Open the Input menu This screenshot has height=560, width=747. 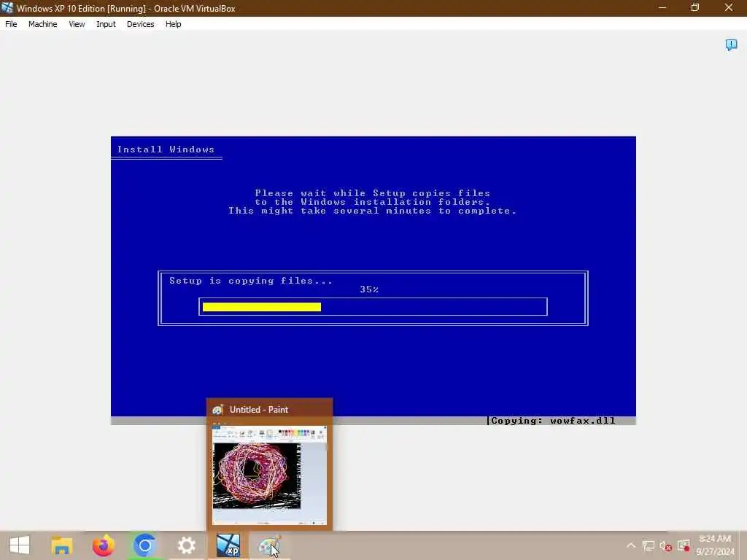[106, 24]
